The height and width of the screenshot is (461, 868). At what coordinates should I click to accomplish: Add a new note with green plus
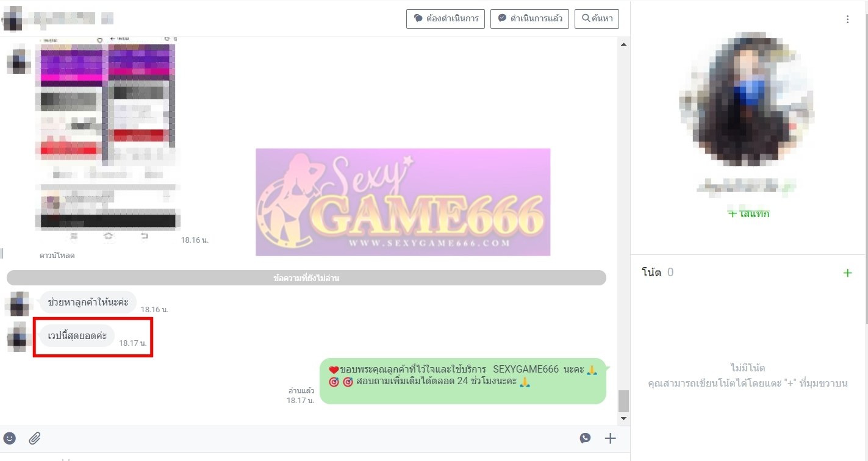click(847, 273)
